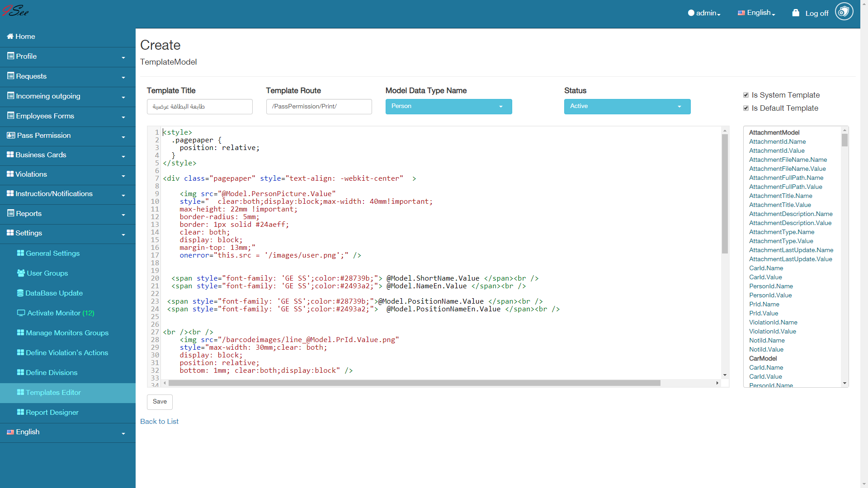Select NotiId.Value in the model list
868x488 pixels.
[x=766, y=349]
